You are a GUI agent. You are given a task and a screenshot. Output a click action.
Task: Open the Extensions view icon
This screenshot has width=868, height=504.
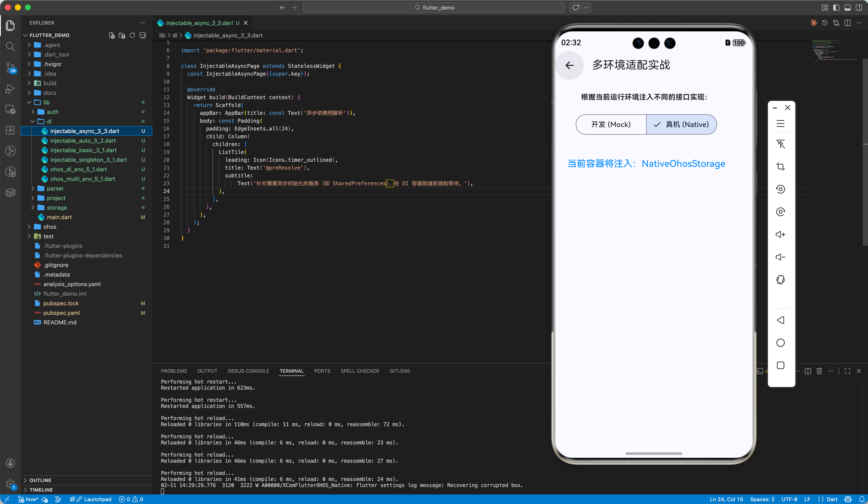pyautogui.click(x=10, y=130)
